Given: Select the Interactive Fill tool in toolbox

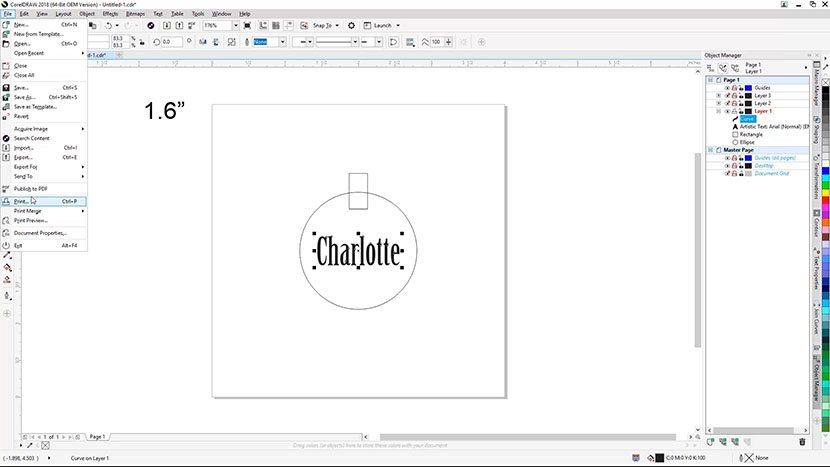Looking at the screenshot, I should coord(7,267).
